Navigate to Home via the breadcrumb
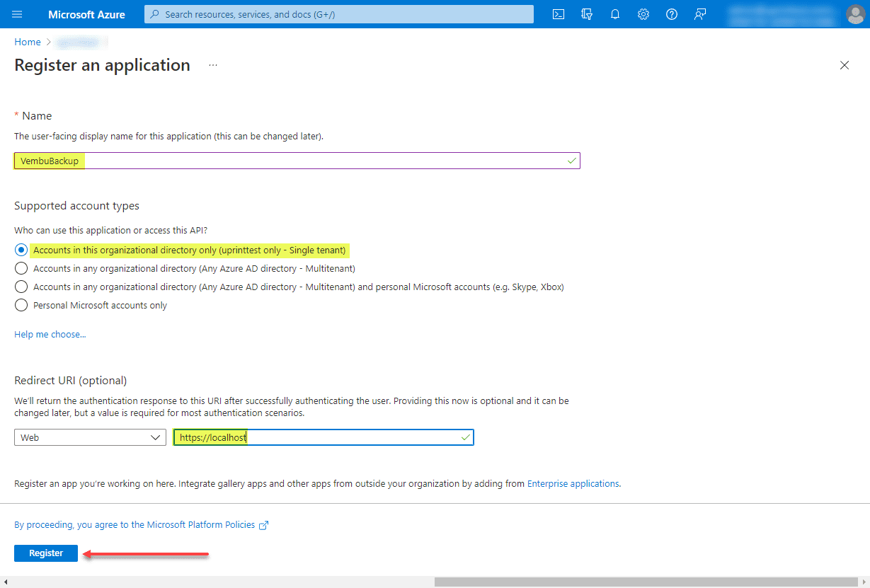The height and width of the screenshot is (588, 870). (27, 42)
